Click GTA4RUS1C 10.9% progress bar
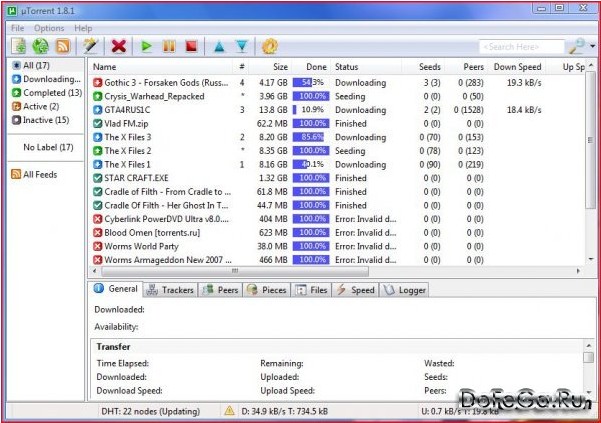 click(311, 110)
